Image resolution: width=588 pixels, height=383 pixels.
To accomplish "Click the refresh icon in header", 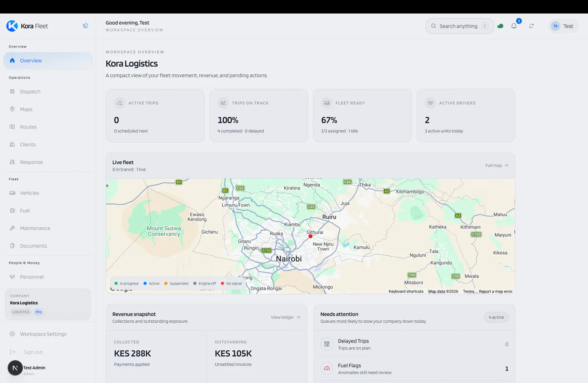I will pyautogui.click(x=531, y=26).
